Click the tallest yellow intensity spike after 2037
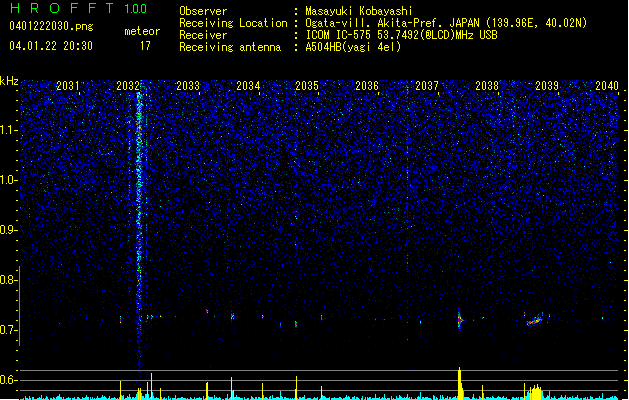The image size is (629, 400). coord(460,383)
